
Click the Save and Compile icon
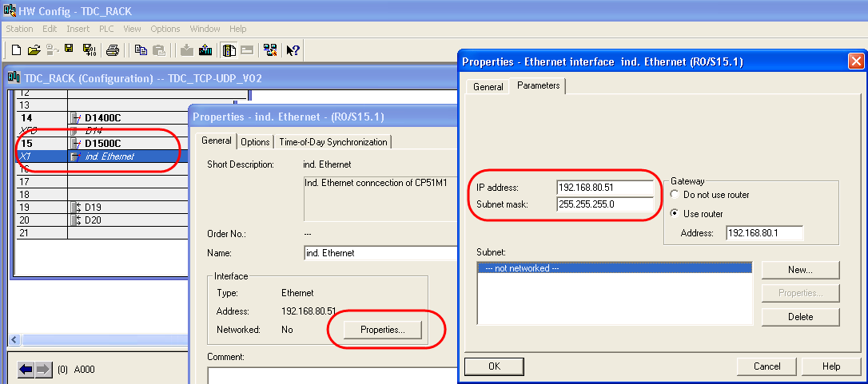(89, 50)
